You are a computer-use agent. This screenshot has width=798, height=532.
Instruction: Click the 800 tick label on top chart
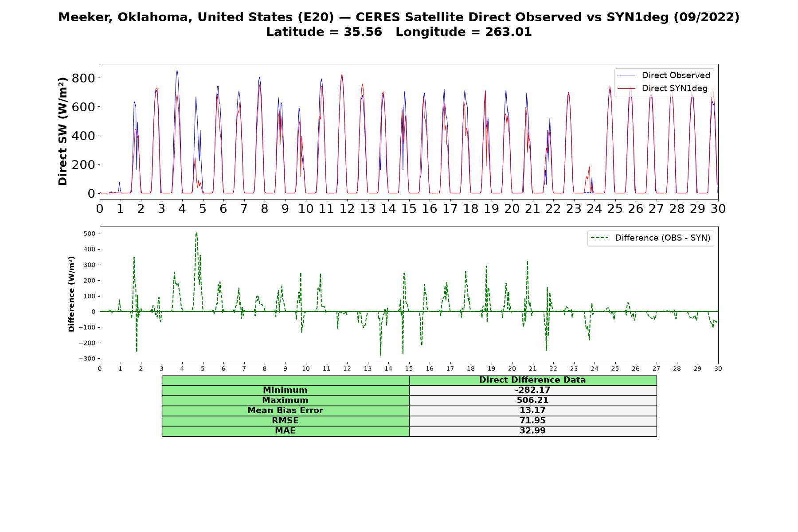[84, 78]
